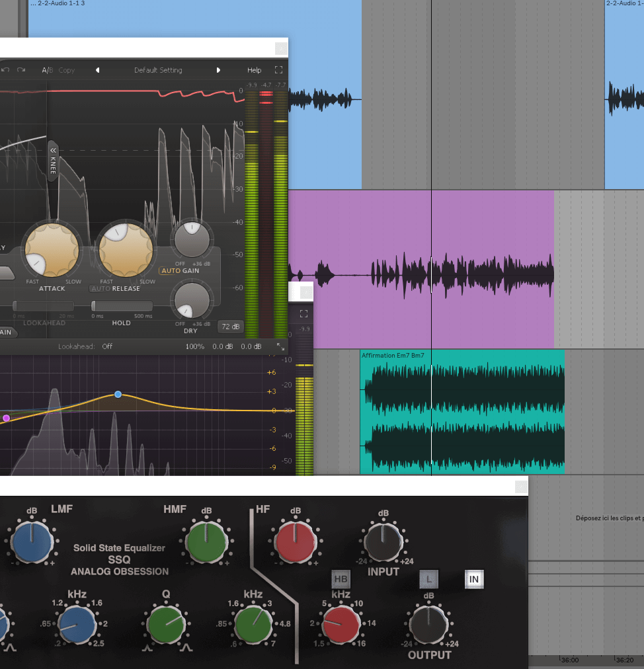Click the 100% mix value
The width and height of the screenshot is (644, 669).
point(194,346)
